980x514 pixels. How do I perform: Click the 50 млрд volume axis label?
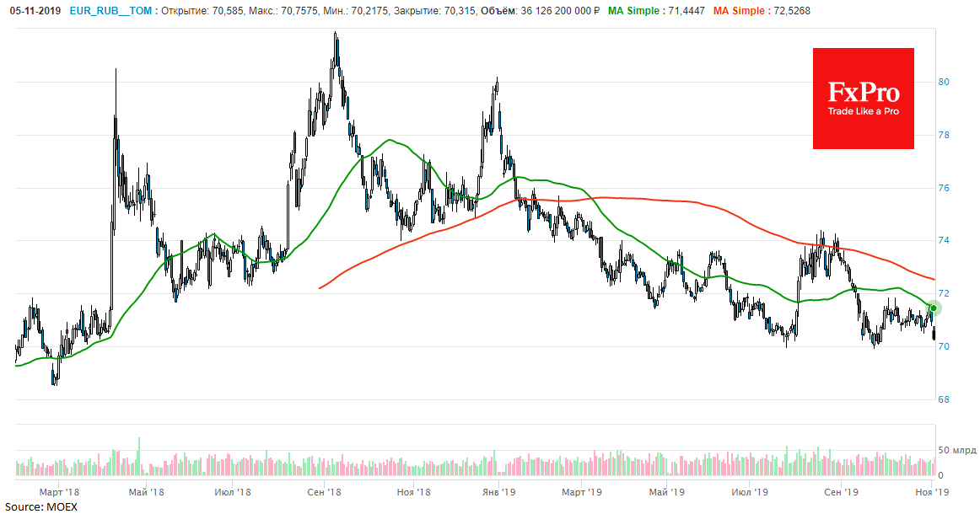click(956, 450)
